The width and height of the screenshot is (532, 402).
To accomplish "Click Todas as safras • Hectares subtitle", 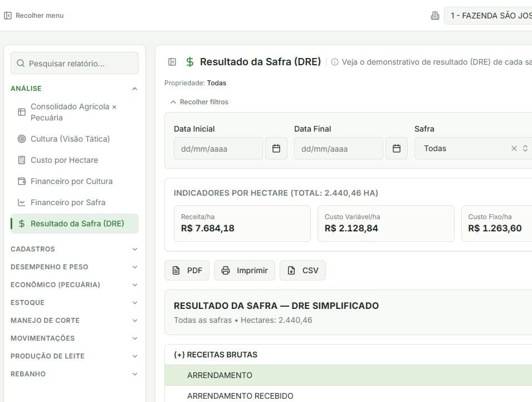I will (x=243, y=320).
